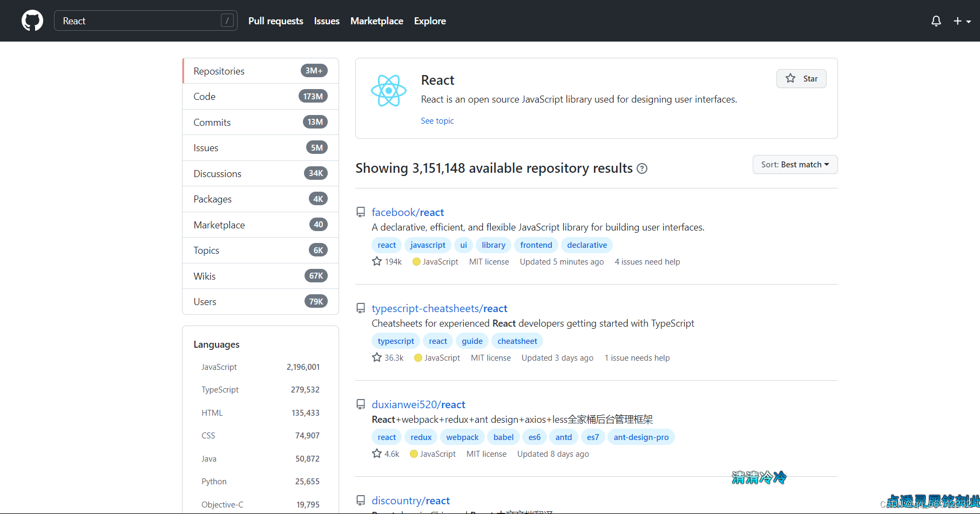The width and height of the screenshot is (980, 514).
Task: Click the es7 topic tag
Action: pyautogui.click(x=593, y=437)
